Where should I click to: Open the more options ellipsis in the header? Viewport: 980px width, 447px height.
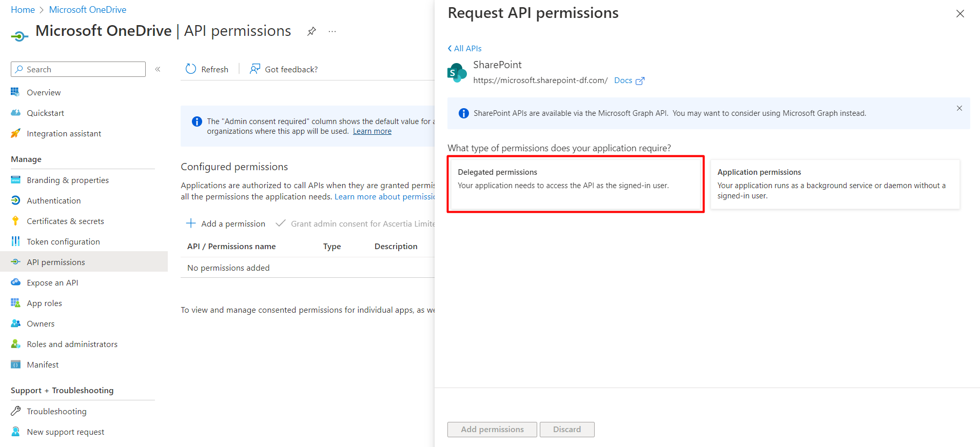(332, 31)
